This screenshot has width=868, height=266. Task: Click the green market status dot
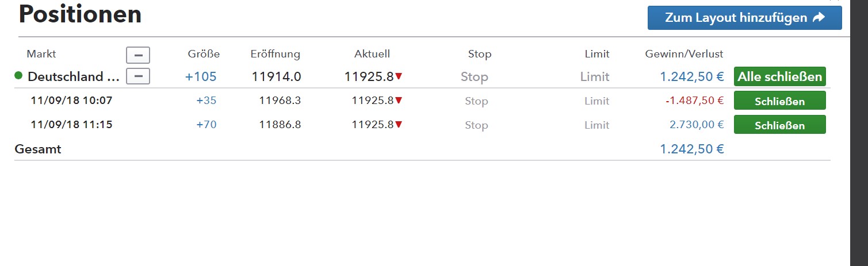[x=18, y=76]
